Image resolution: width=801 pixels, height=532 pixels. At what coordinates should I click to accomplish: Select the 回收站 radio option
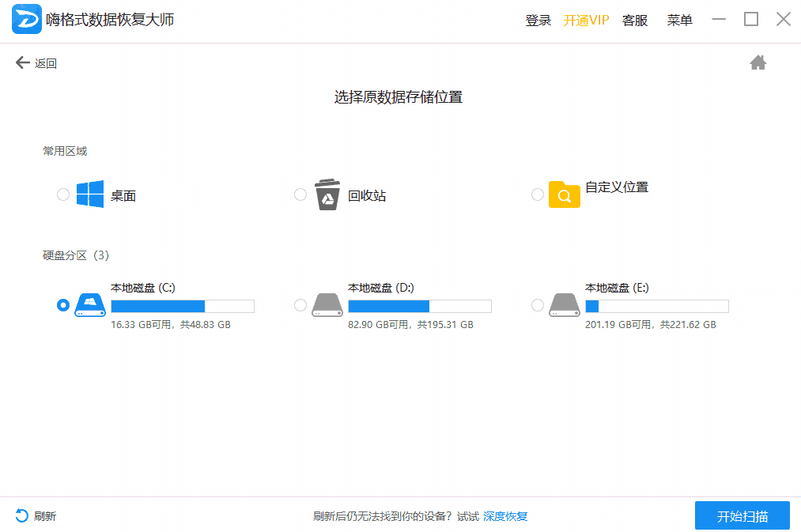pyautogui.click(x=300, y=194)
